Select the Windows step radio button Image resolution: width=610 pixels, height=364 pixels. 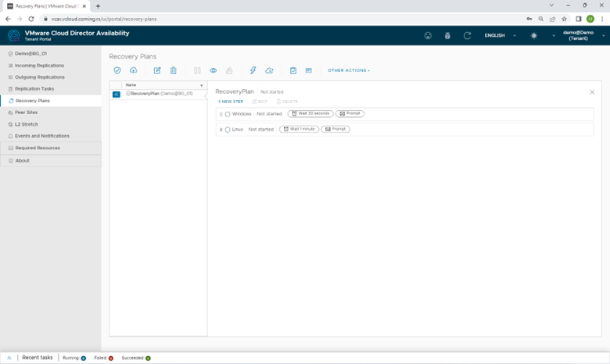pos(228,114)
